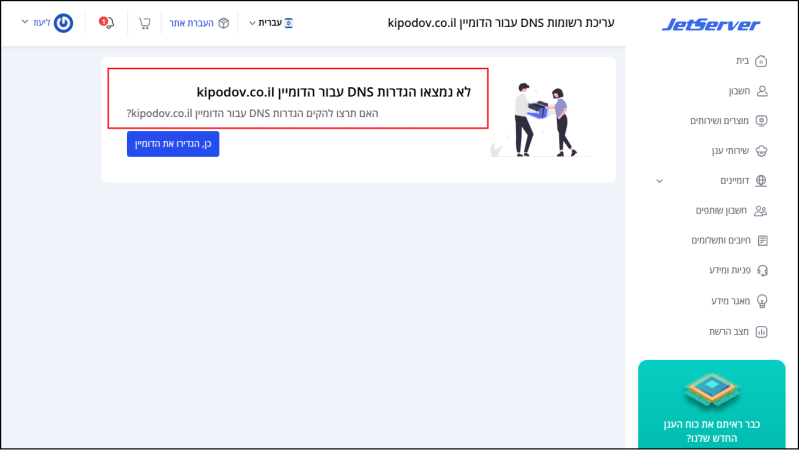Click the מאגר מידע lightbulb icon
This screenshot has height=467, width=799.
point(762,301)
